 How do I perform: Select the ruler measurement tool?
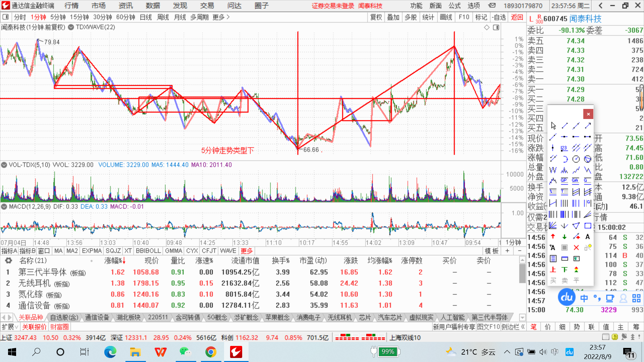point(565,258)
